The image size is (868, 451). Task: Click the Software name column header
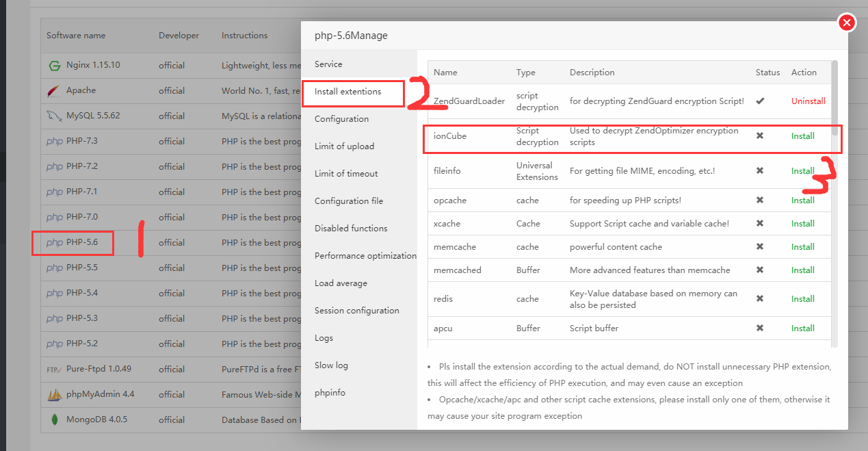[76, 36]
